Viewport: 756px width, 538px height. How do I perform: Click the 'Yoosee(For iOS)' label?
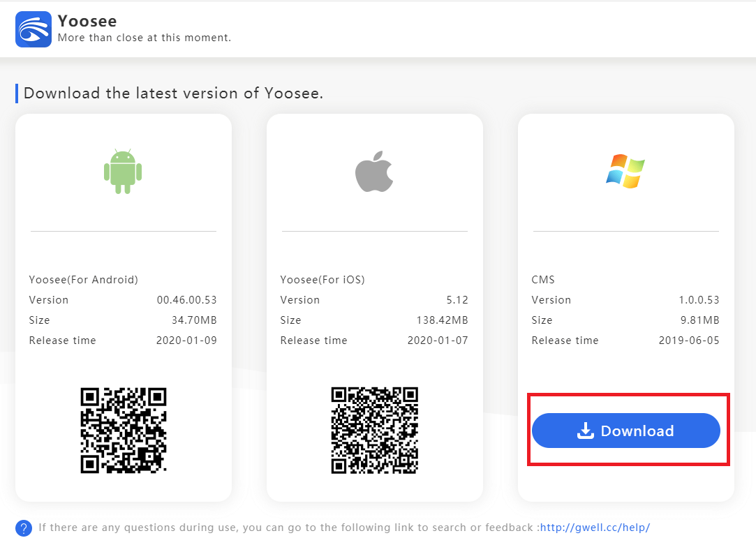coord(323,280)
